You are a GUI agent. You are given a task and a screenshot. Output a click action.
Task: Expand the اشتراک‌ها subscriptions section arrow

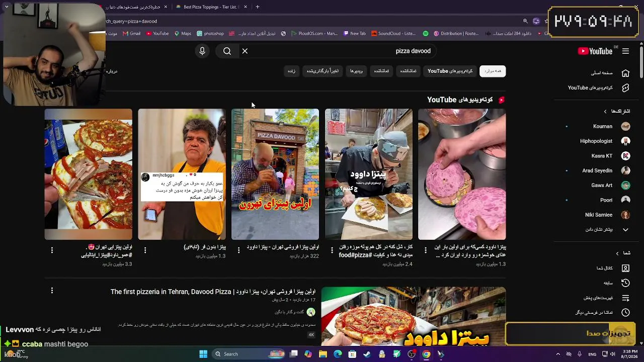(605, 111)
